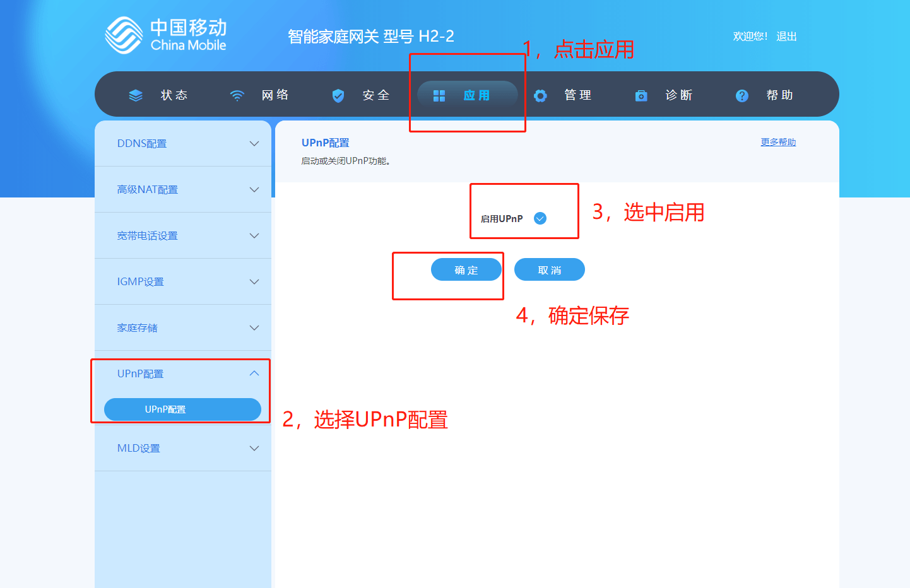Click the China Mobile logo
This screenshot has width=910, height=588.
pos(165,34)
